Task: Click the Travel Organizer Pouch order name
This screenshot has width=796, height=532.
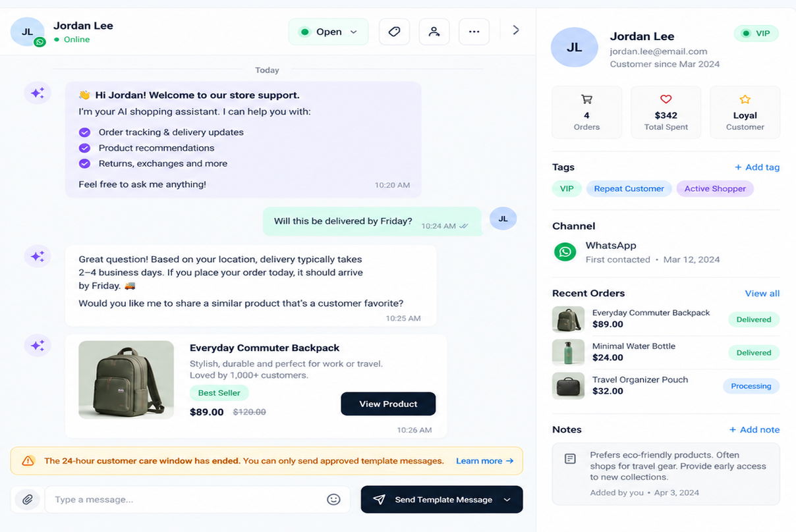Action: [640, 380]
